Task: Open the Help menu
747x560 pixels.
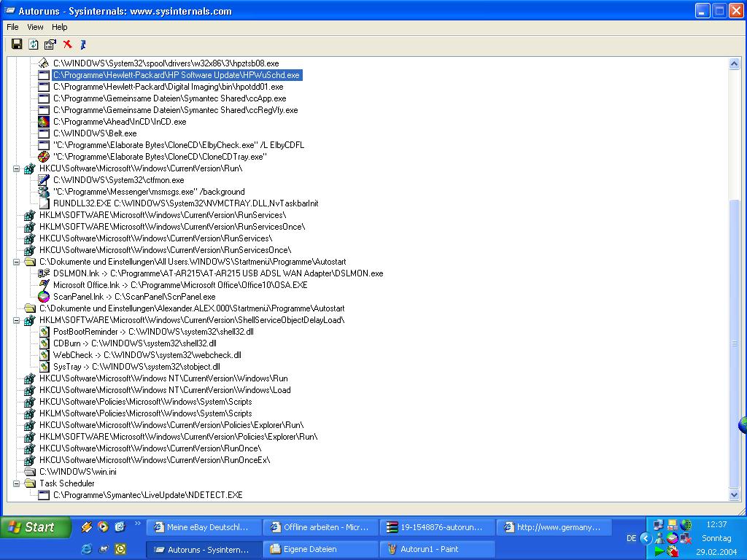Action: (x=60, y=27)
